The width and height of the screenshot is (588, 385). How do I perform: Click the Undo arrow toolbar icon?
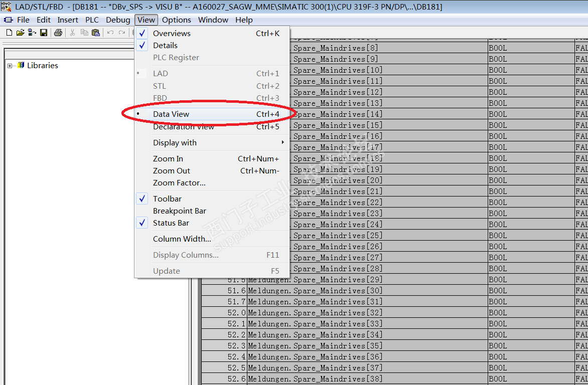[x=110, y=33]
